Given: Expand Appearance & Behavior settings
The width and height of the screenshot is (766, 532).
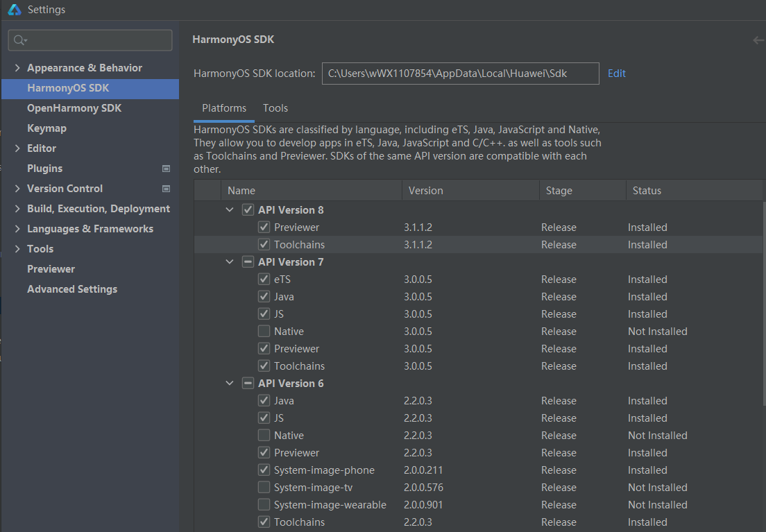Looking at the screenshot, I should (17, 68).
